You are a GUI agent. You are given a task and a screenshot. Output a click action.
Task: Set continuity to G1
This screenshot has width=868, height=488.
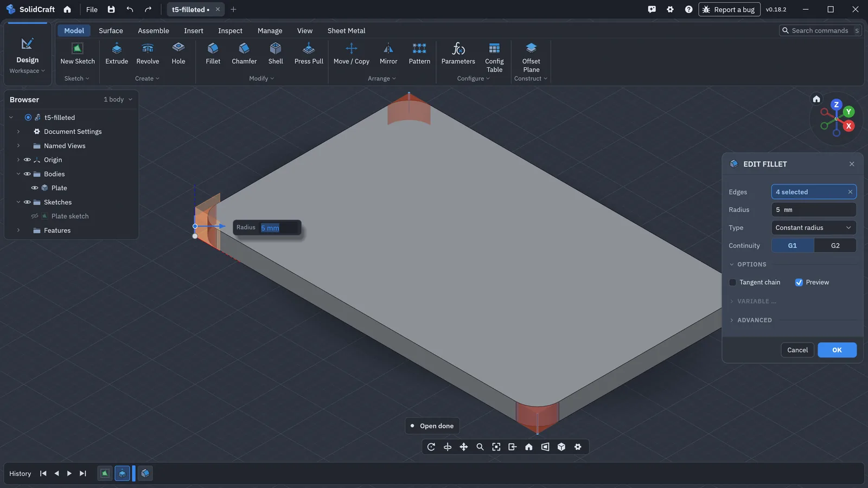coord(793,246)
